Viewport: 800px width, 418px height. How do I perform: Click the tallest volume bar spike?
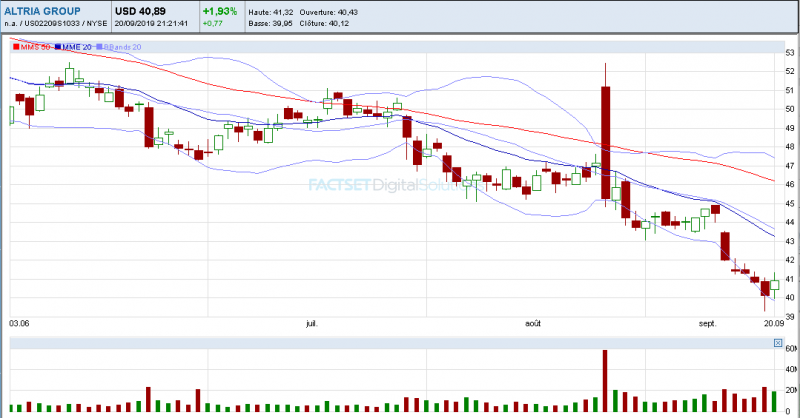tap(606, 380)
